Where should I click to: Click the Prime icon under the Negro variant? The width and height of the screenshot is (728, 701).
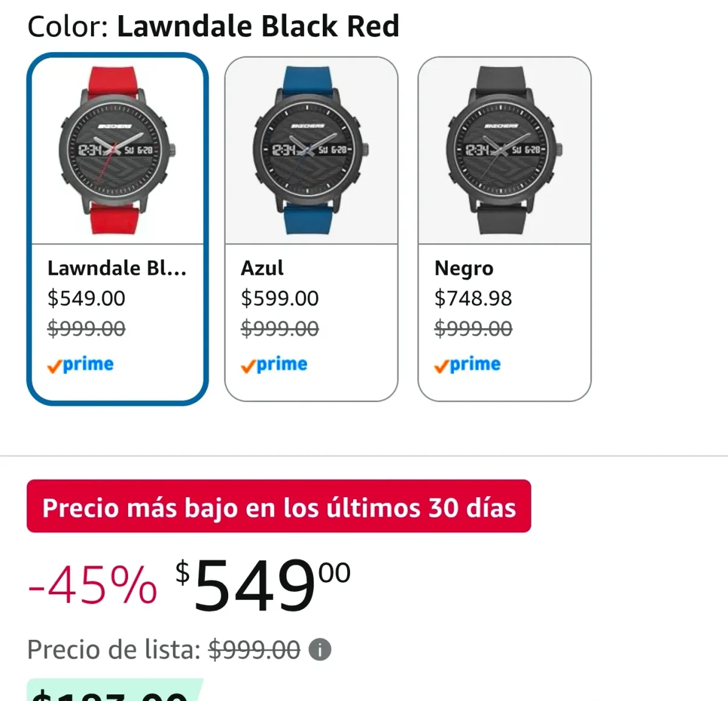pos(467,364)
